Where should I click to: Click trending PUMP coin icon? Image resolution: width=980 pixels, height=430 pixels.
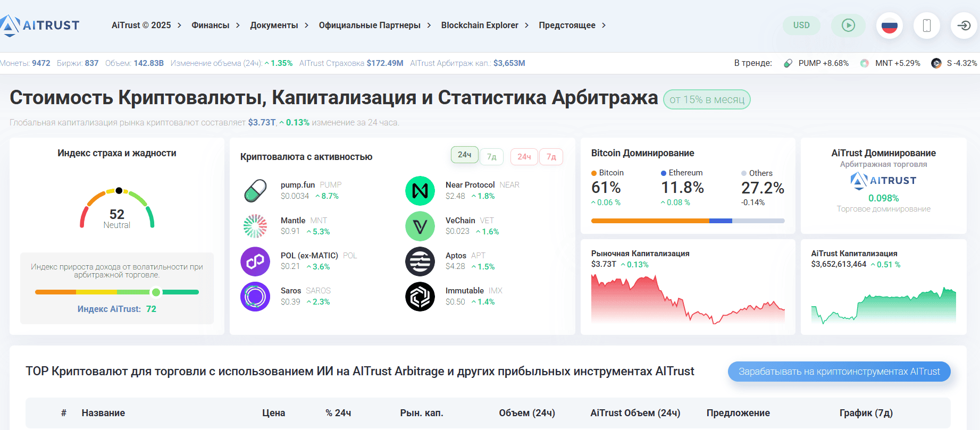tap(788, 63)
